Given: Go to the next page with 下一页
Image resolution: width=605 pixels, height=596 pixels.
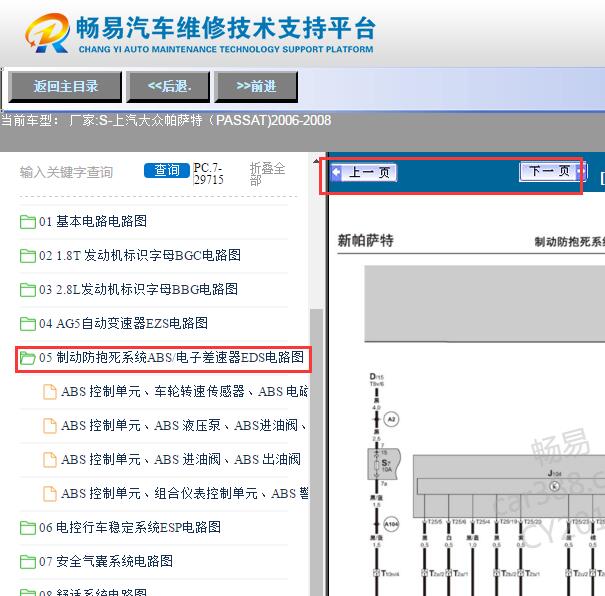Looking at the screenshot, I should pyautogui.click(x=553, y=171).
